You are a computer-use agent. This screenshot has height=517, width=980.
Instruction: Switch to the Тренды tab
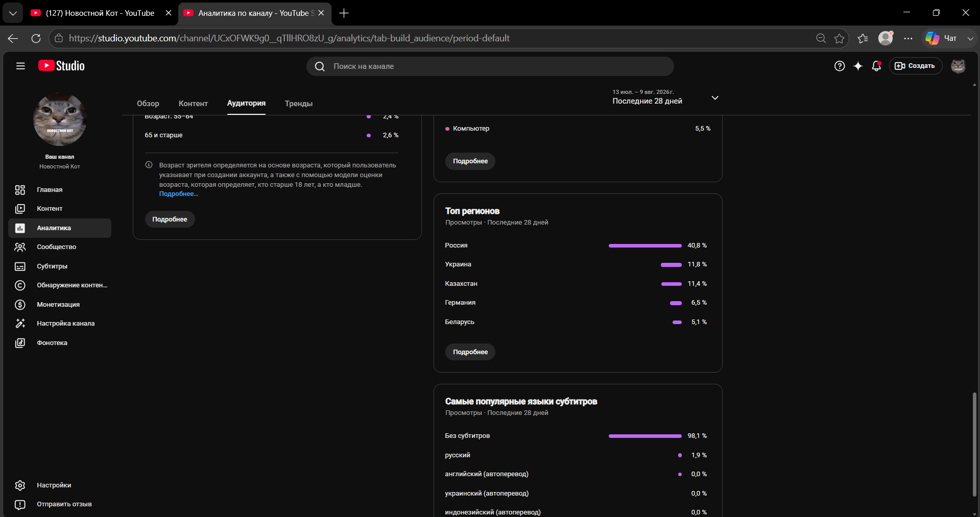click(x=299, y=104)
